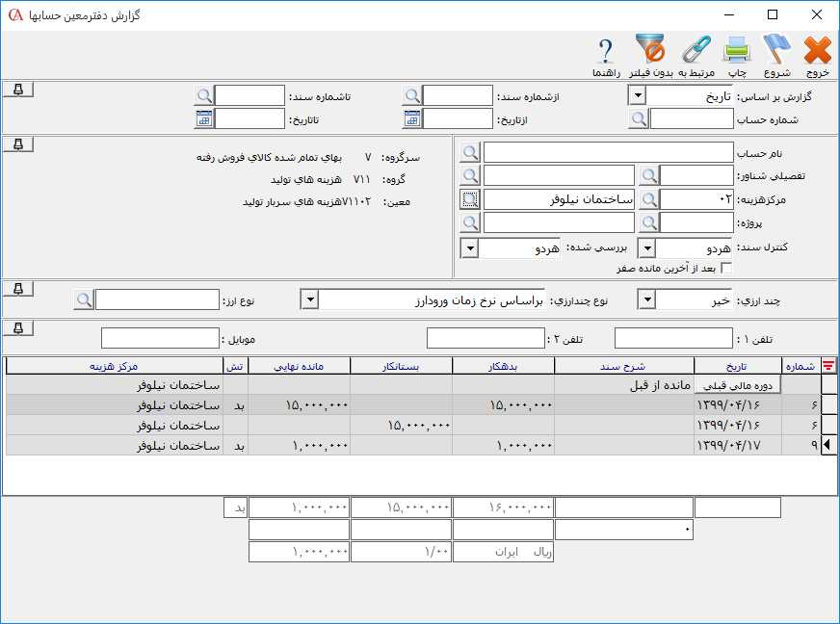Open راهنما (Help) question mark icon
Image resolution: width=840 pixels, height=624 pixels.
pyautogui.click(x=605, y=50)
